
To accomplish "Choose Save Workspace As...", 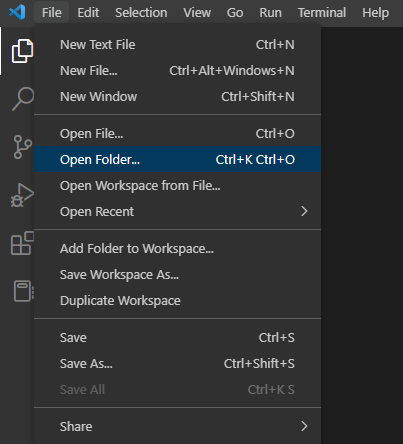I will [x=177, y=275].
